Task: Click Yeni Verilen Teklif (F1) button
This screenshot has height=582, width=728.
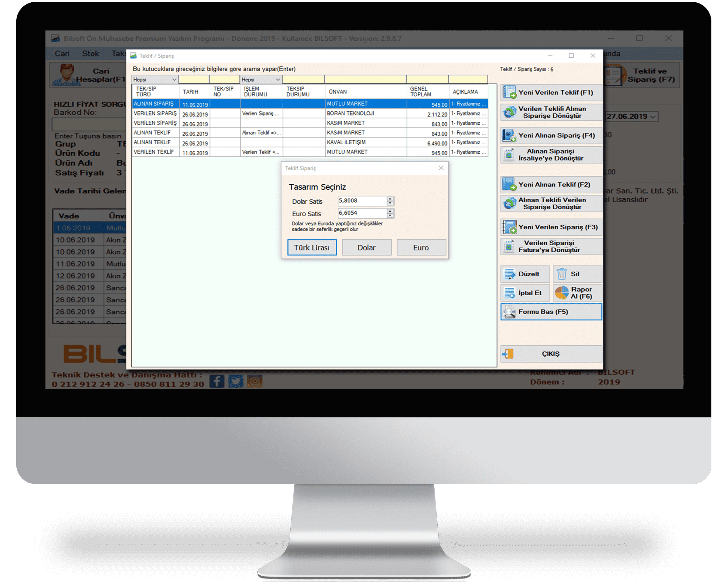Action: (x=551, y=93)
